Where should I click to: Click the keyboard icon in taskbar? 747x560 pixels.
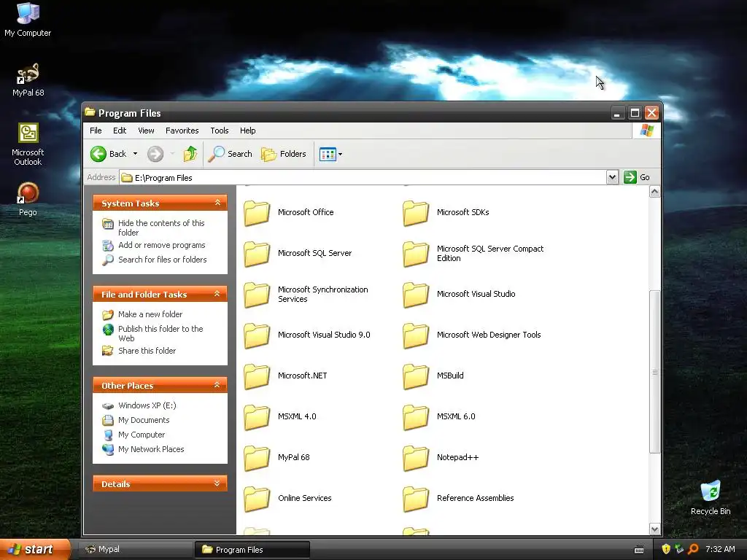[x=639, y=550]
